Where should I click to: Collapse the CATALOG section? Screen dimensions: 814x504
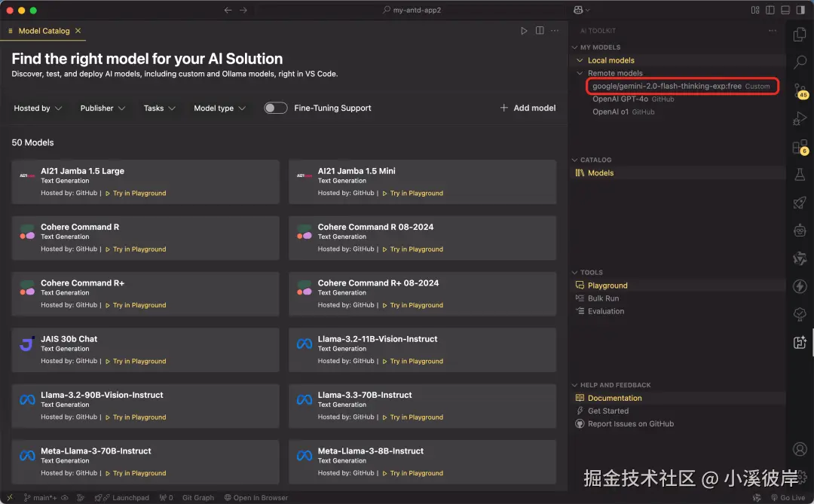pyautogui.click(x=574, y=160)
